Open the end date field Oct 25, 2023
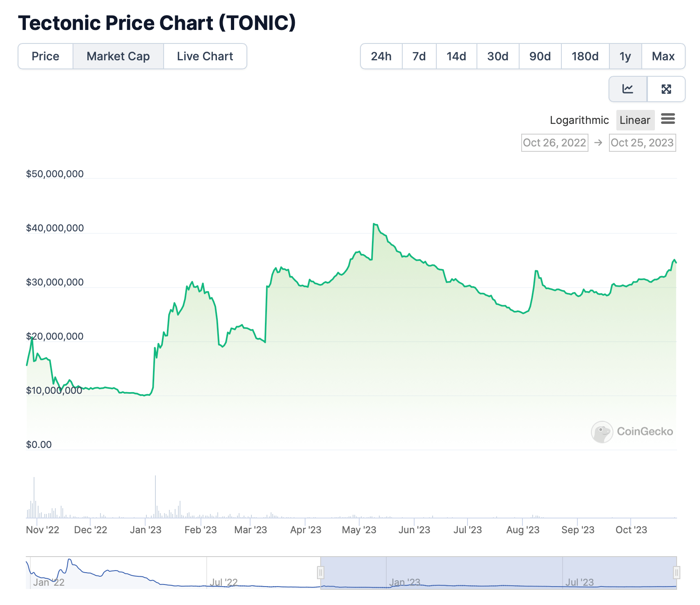The width and height of the screenshot is (700, 605). pyautogui.click(x=642, y=143)
